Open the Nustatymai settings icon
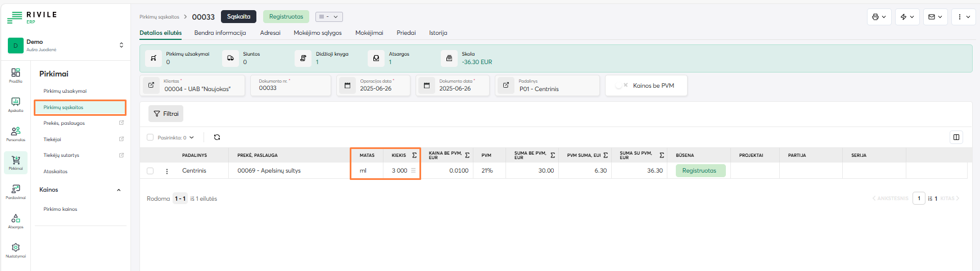The height and width of the screenshot is (271, 980). click(16, 250)
